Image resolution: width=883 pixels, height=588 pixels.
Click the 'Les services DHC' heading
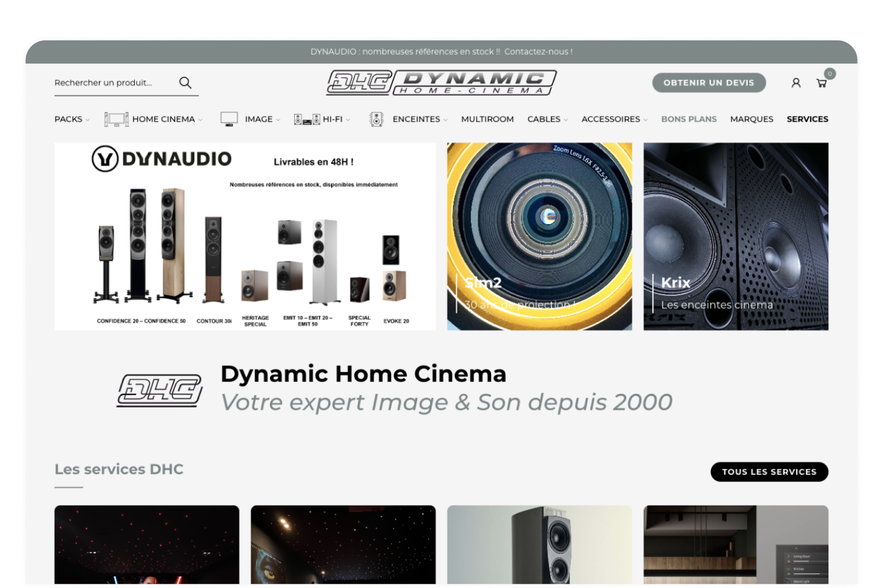point(119,469)
